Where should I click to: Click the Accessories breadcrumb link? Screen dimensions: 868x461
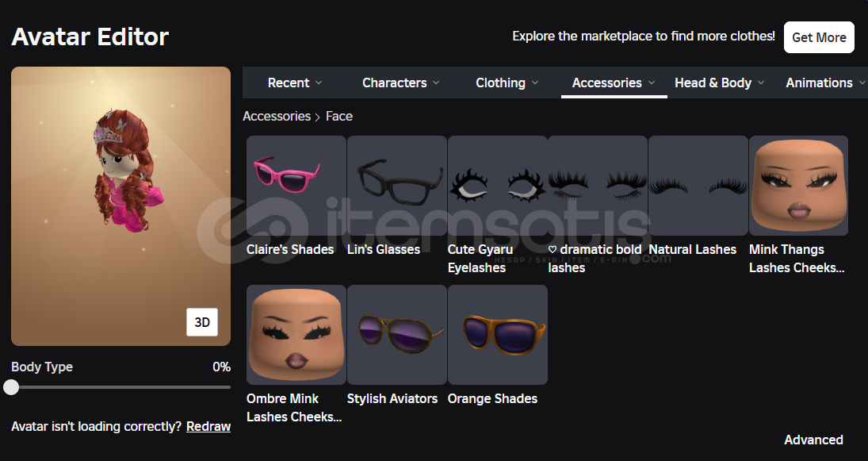tap(276, 116)
